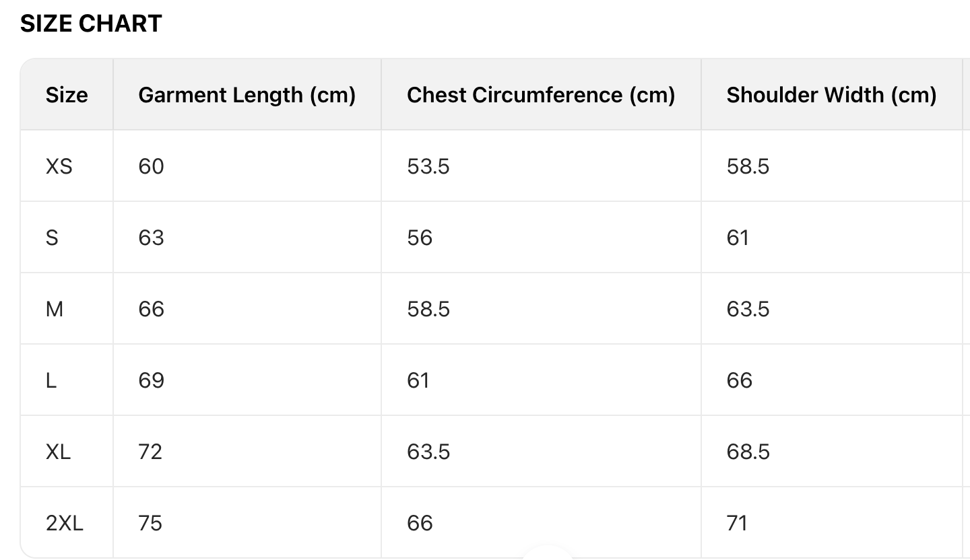Click the M size row label
The image size is (970, 560).
(55, 309)
